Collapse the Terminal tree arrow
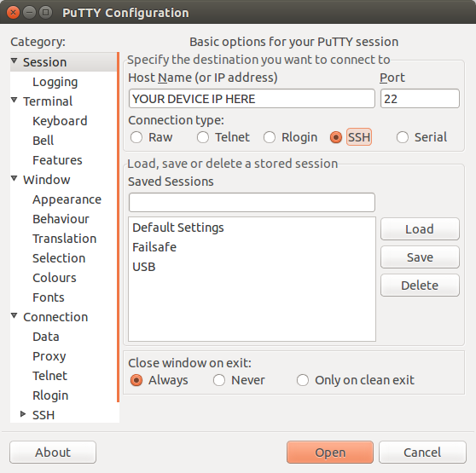This screenshot has height=473, width=476. 14,100
